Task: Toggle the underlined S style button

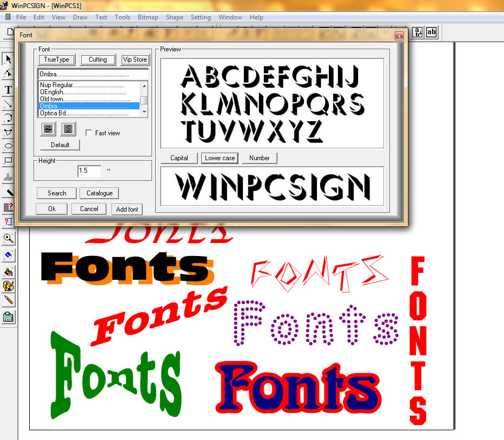Action: pyautogui.click(x=68, y=129)
